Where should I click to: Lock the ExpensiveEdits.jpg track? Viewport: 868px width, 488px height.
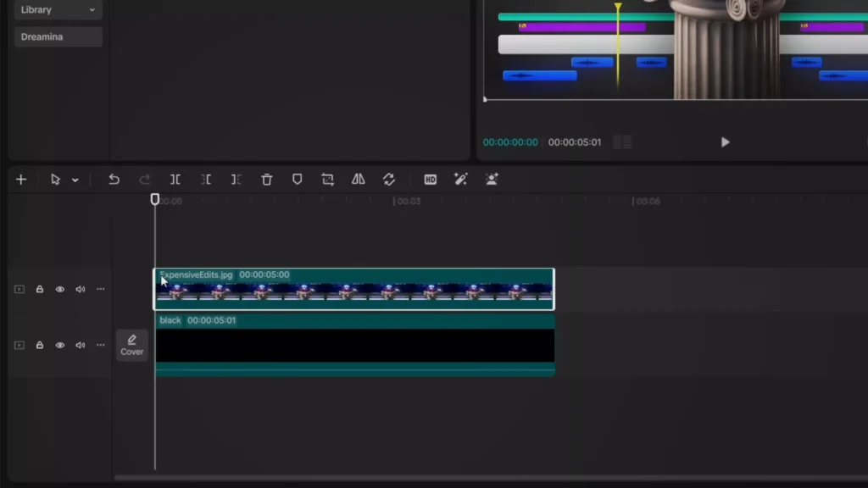[x=40, y=289]
